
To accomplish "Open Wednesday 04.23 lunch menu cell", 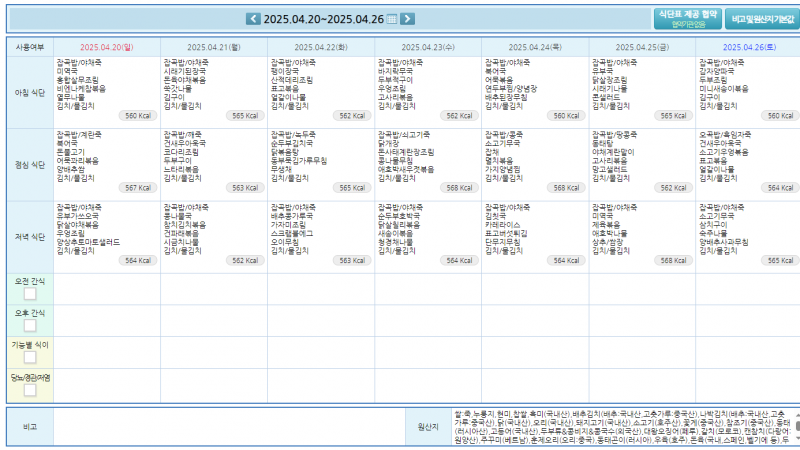I will click(428, 162).
